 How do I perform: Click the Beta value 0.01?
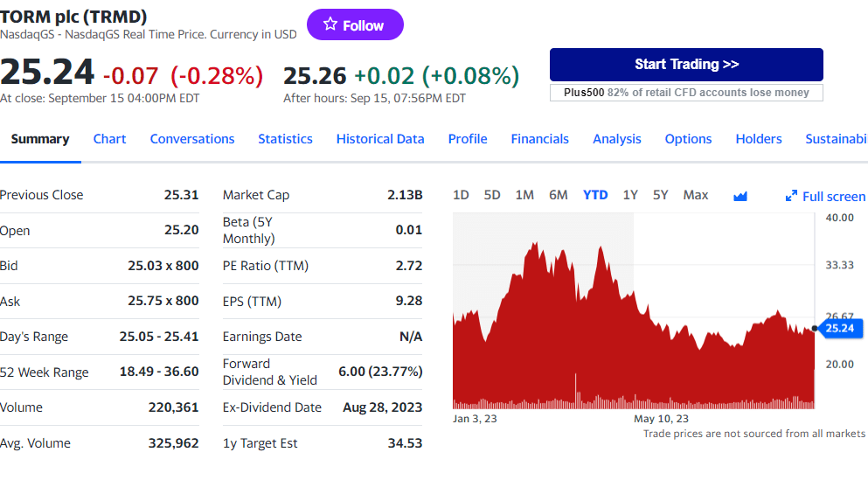(408, 230)
